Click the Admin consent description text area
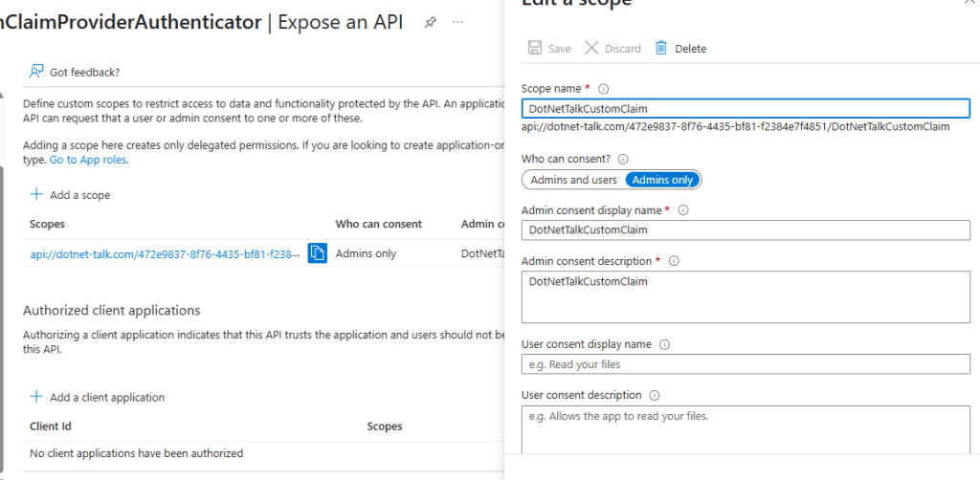The image size is (980, 480). (x=746, y=297)
